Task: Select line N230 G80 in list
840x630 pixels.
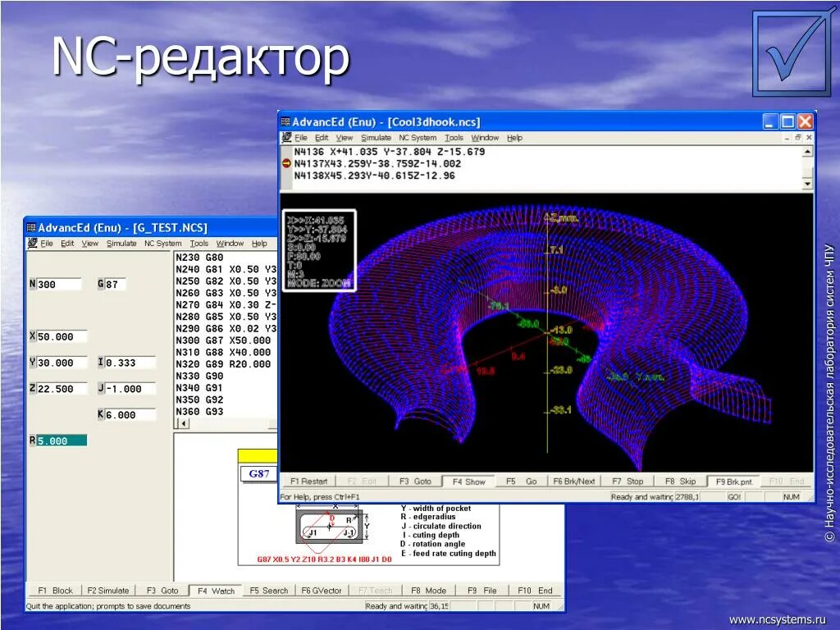Action: point(199,258)
